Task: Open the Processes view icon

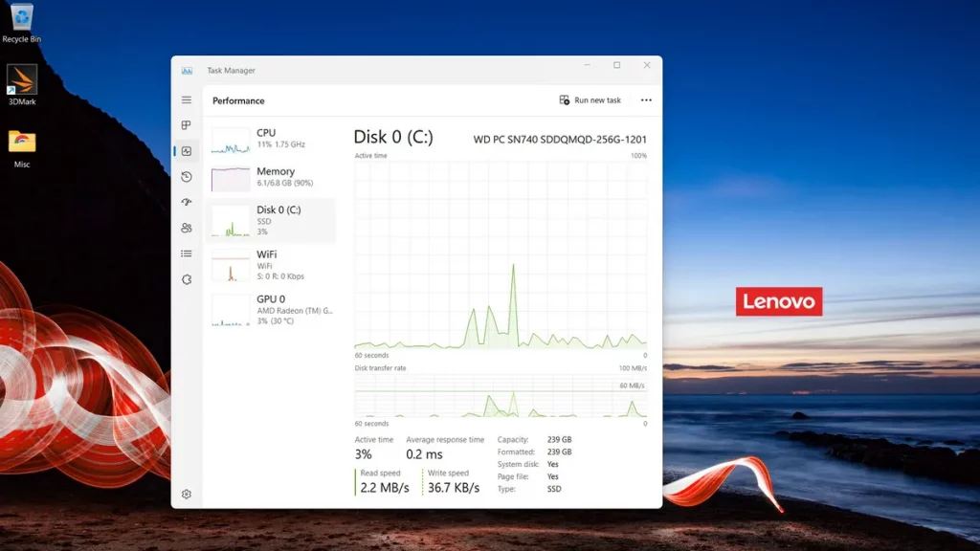Action: 187,124
